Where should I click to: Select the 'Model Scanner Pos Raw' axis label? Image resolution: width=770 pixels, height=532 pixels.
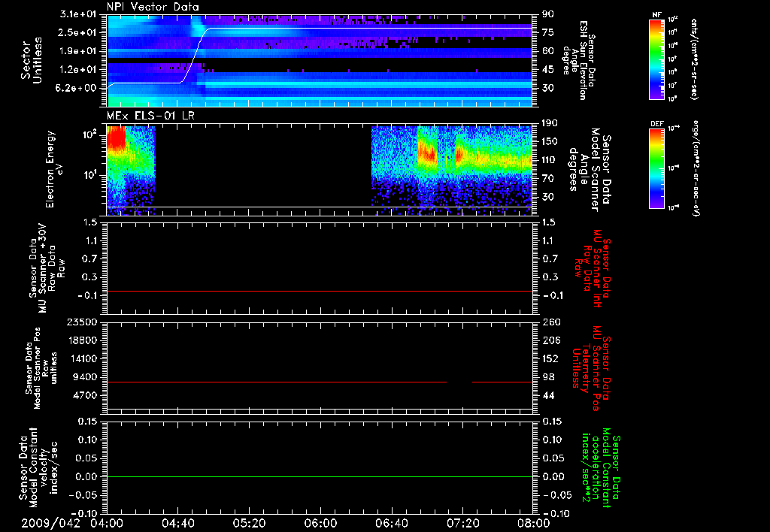coord(41,368)
